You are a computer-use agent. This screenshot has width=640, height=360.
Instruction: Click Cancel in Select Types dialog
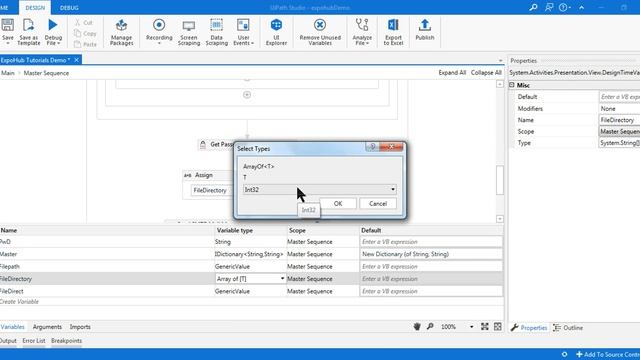point(378,203)
